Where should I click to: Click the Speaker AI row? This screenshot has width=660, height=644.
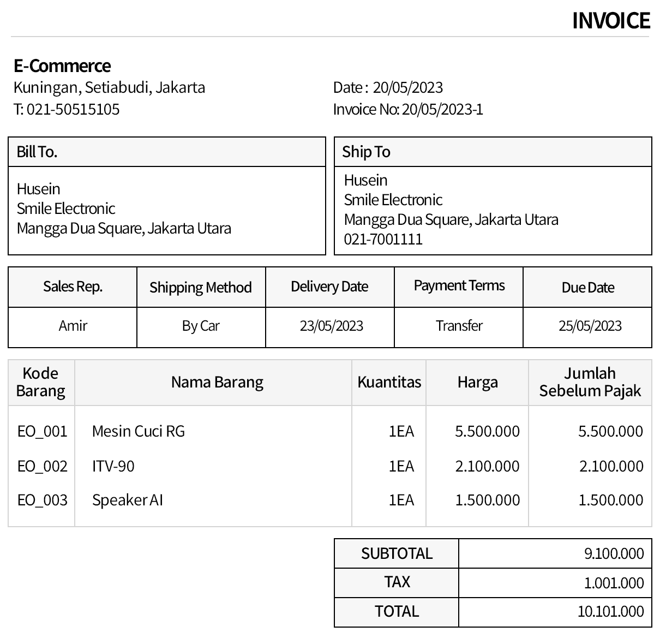coord(127,499)
